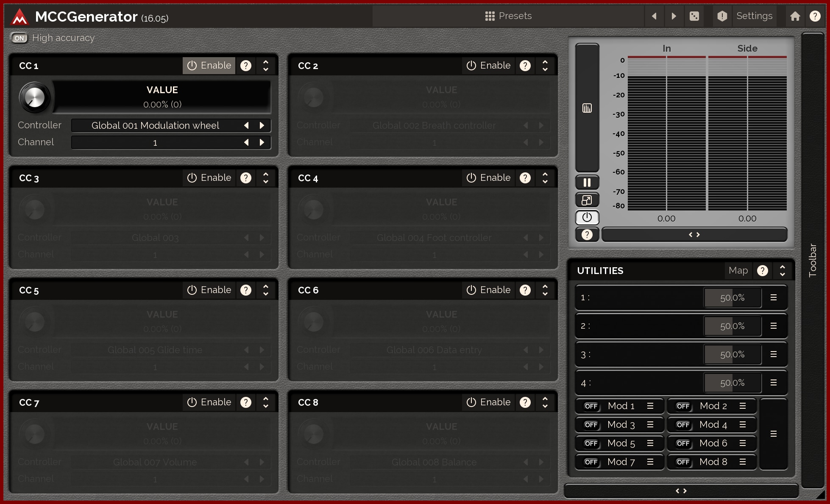Open the menu for multiparameter 2
The image size is (830, 504).
point(774,326)
